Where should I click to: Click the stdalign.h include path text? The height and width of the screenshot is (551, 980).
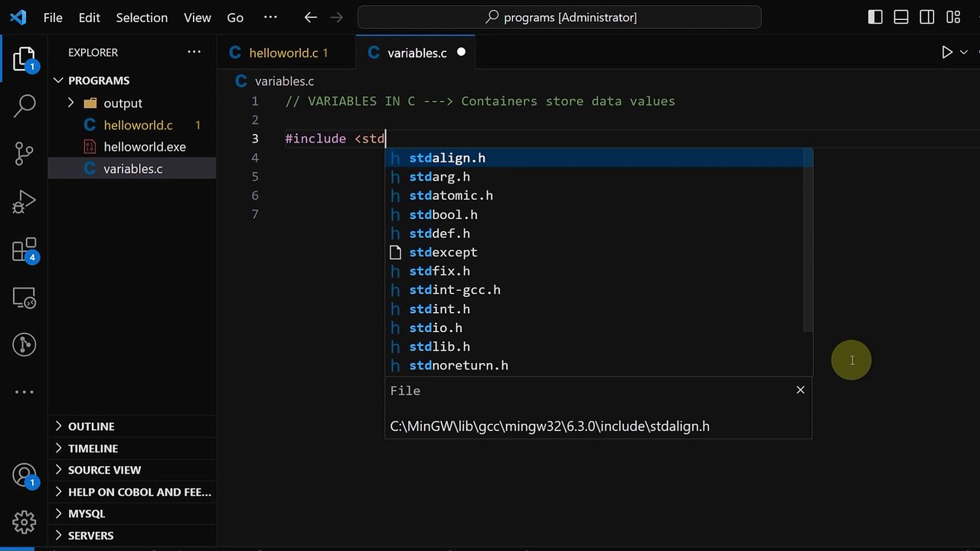point(550,426)
